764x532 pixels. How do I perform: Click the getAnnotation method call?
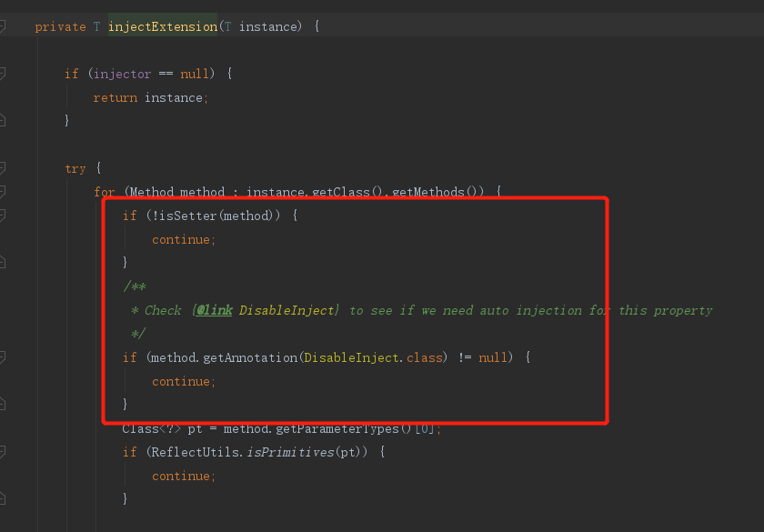(250, 357)
